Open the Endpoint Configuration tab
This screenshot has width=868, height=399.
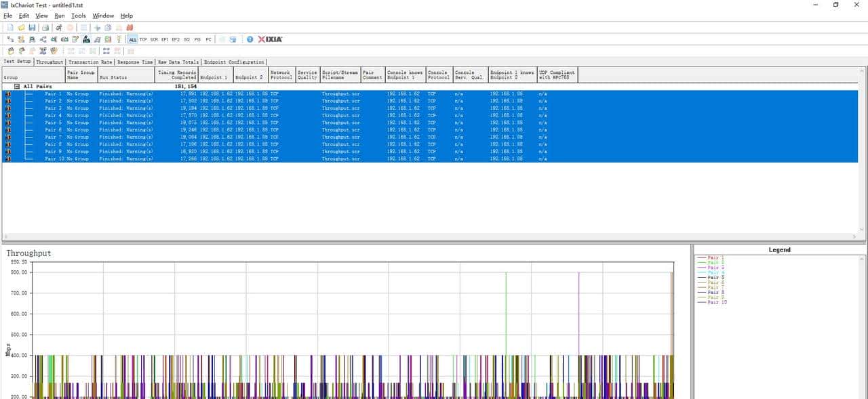(x=234, y=62)
